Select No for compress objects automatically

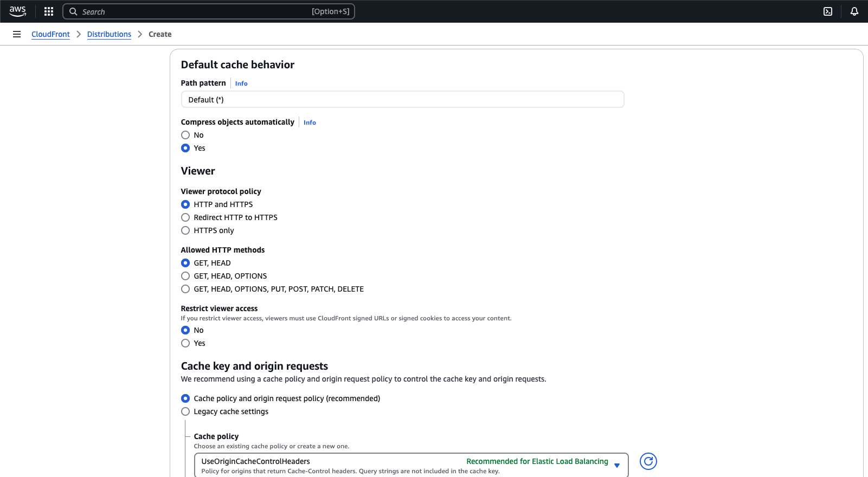[x=185, y=135]
